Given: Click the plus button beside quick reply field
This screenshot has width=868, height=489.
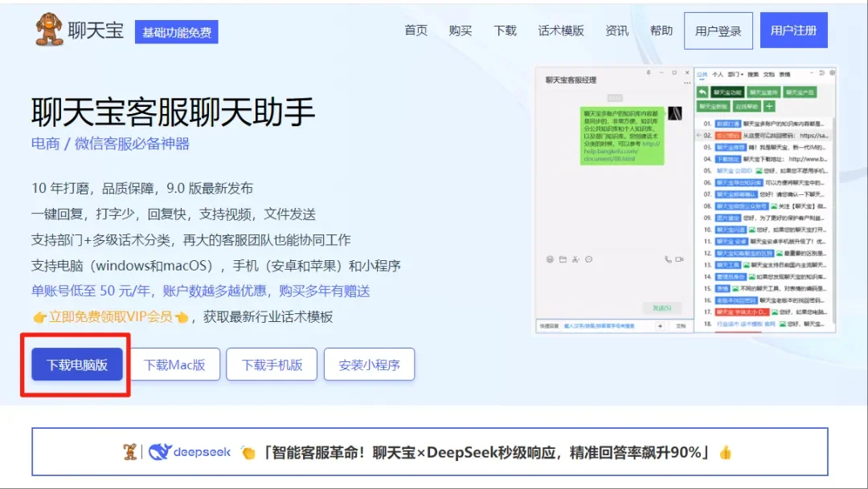Looking at the screenshot, I should tap(660, 326).
